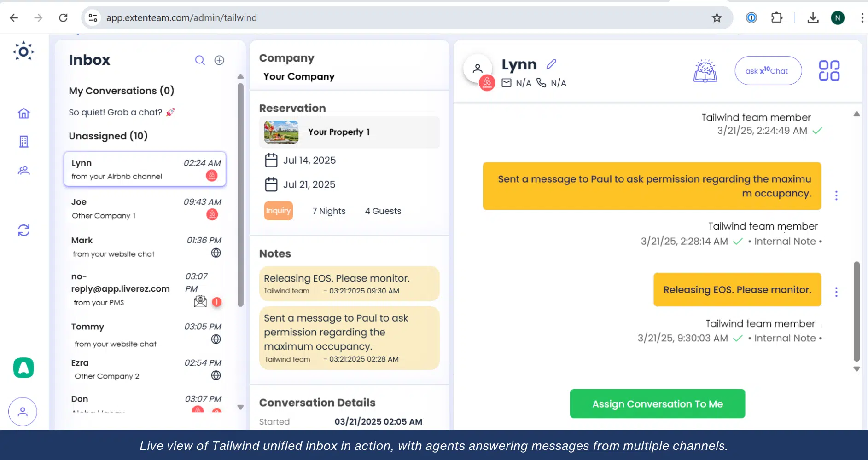Image resolution: width=868 pixels, height=460 pixels.
Task: Open the building properties sidebar icon
Action: click(x=23, y=142)
